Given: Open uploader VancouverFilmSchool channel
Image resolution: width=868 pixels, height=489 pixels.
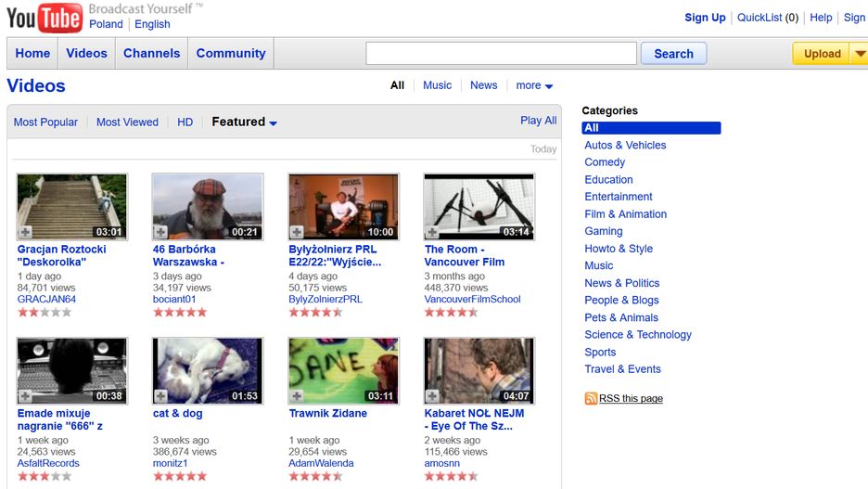Looking at the screenshot, I should 472,299.
